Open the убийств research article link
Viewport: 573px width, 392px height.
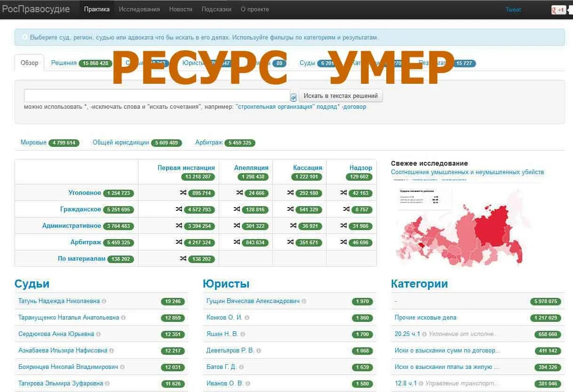467,172
